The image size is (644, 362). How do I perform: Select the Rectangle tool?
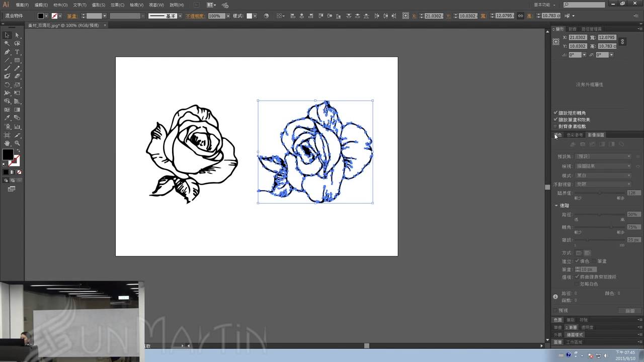[x=17, y=60]
